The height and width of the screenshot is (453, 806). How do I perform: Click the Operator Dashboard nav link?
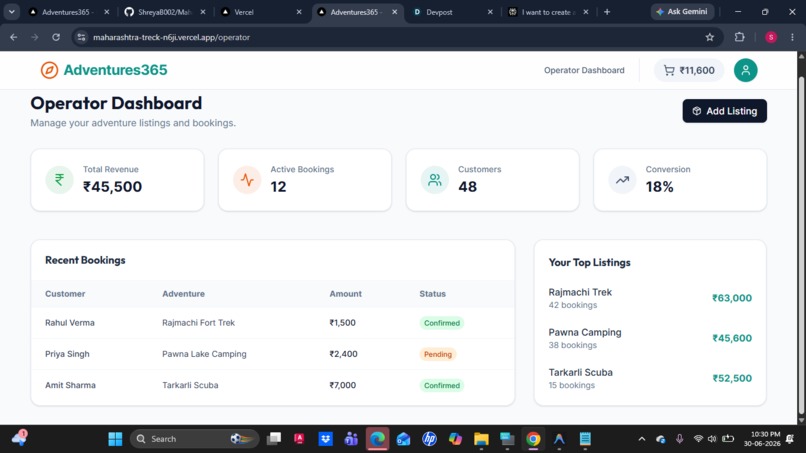(584, 70)
